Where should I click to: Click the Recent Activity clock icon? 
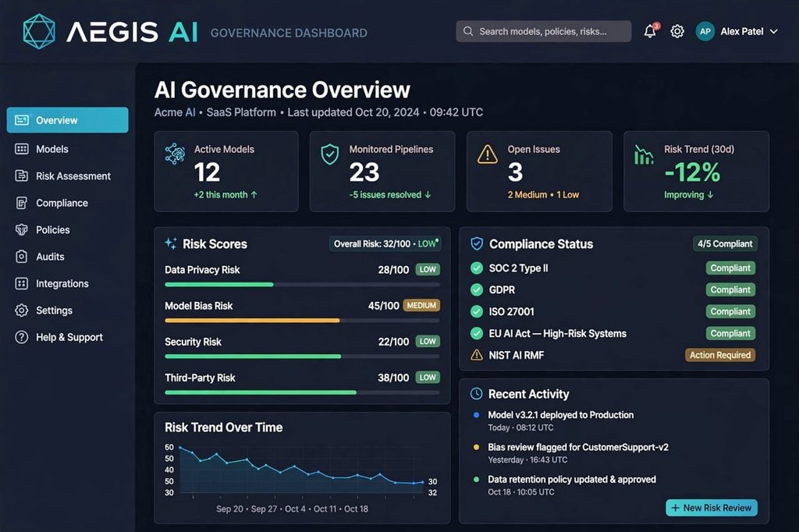point(476,393)
